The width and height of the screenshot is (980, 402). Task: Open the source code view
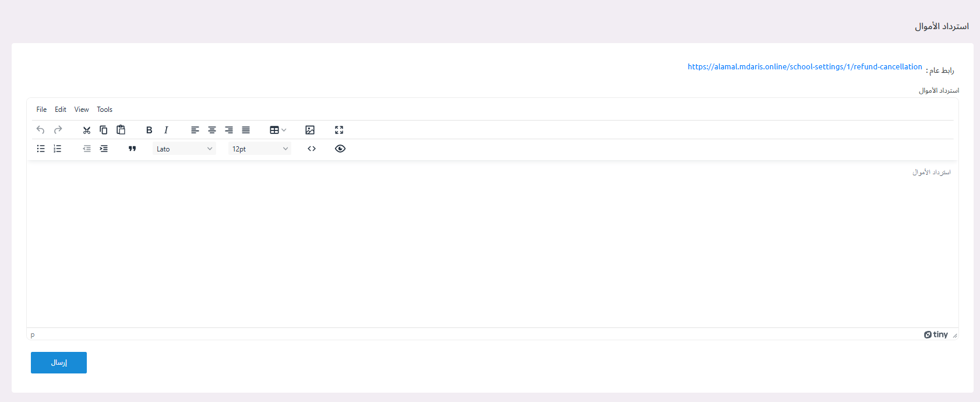pos(312,149)
